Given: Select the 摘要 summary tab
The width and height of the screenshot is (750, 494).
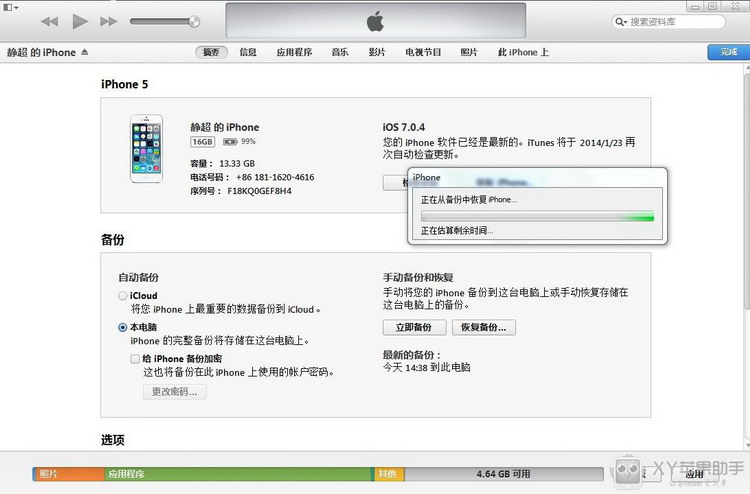Looking at the screenshot, I should tap(211, 52).
